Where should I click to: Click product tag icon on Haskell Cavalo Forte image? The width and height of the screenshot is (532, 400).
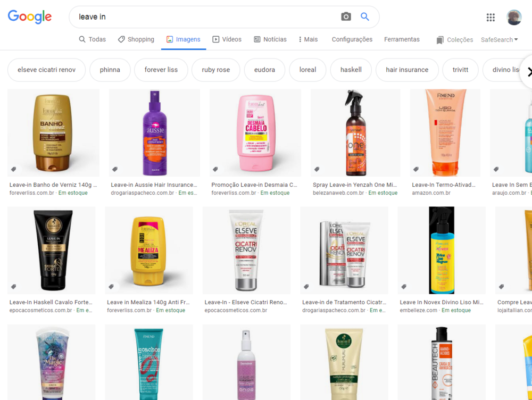coord(14,287)
